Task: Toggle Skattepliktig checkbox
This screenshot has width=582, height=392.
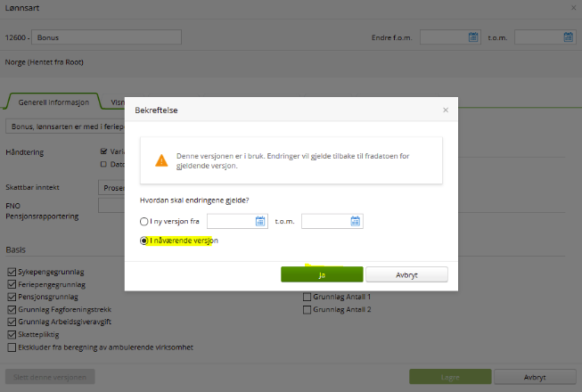Action: point(12,334)
